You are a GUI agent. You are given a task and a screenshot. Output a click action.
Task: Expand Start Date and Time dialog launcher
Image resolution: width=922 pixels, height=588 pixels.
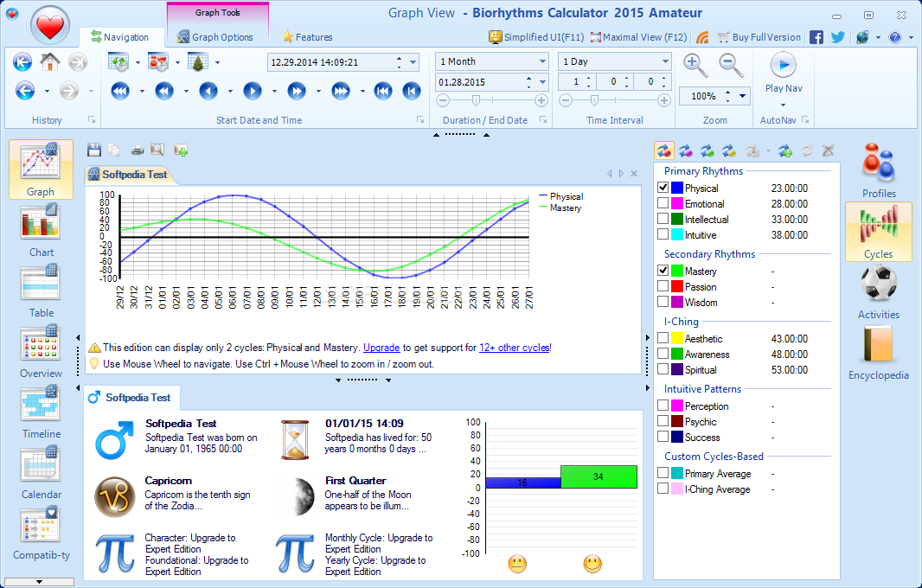(x=420, y=119)
